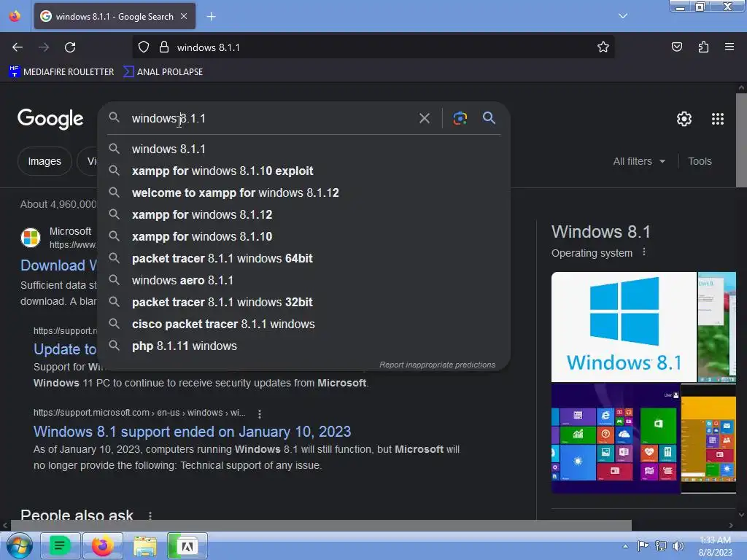Image resolution: width=747 pixels, height=560 pixels.
Task: Open new browser tab
Action: [211, 17]
